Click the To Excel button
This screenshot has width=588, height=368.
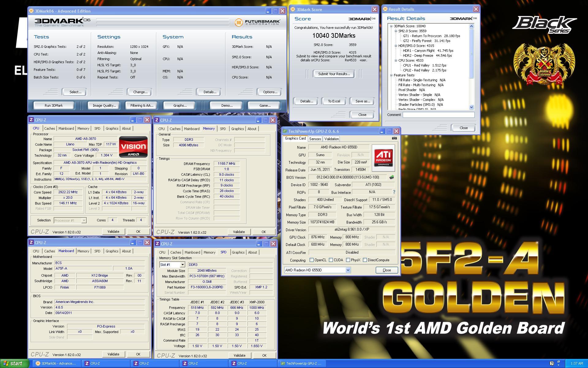[334, 101]
